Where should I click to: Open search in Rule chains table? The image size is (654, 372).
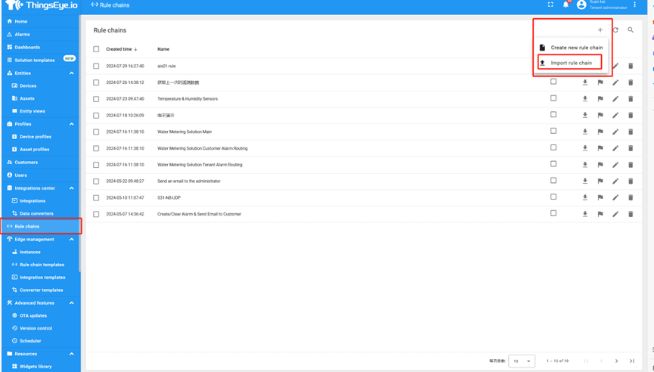tap(630, 30)
